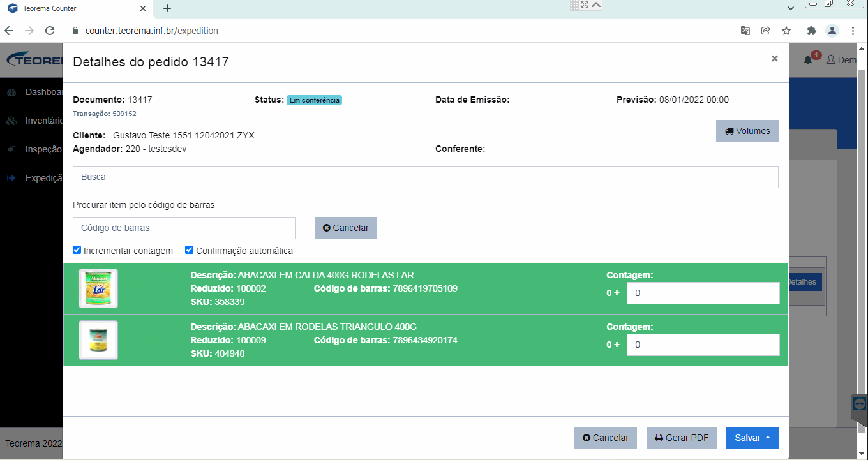Image resolution: width=868 pixels, height=460 pixels.
Task: Open the Volumes button with truck icon
Action: tap(747, 131)
